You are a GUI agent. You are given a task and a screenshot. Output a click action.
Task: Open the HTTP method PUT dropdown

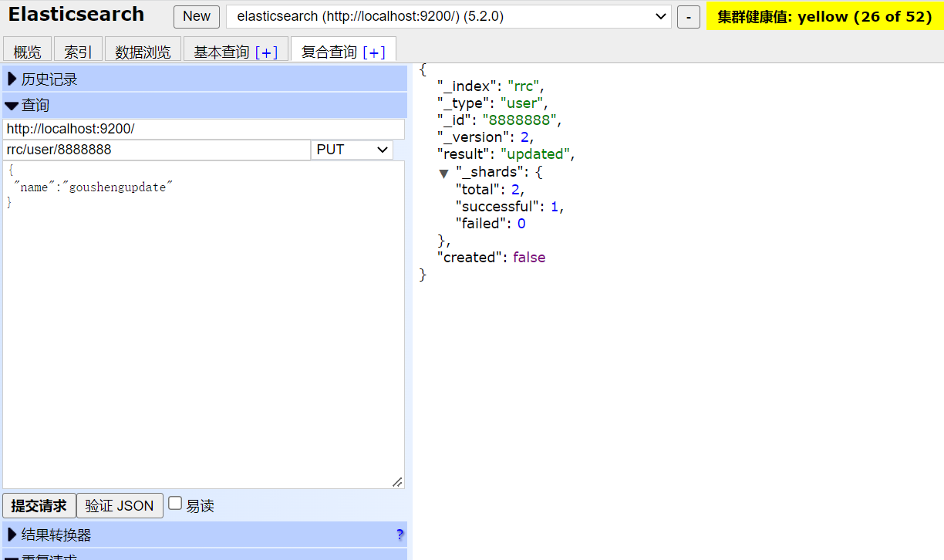coord(352,150)
